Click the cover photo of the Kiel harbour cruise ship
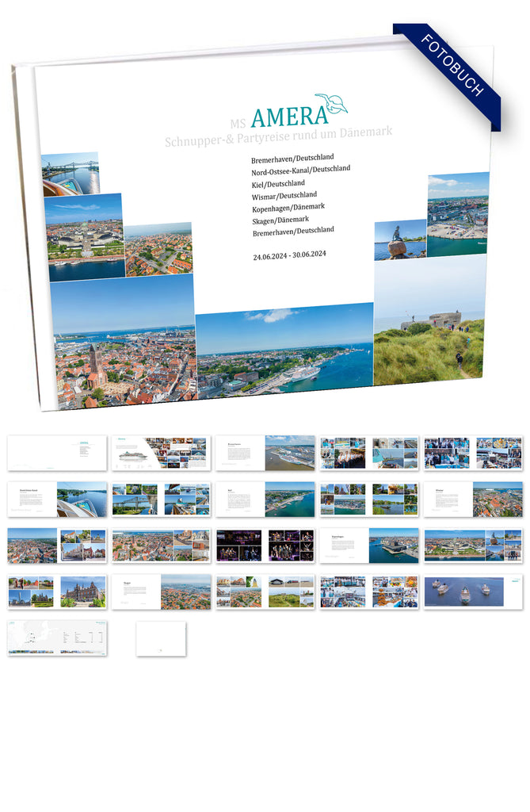530x812 pixels. (284, 351)
